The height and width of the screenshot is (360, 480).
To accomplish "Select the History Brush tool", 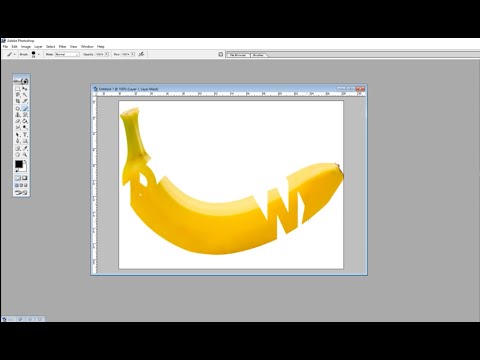I will tap(25, 115).
